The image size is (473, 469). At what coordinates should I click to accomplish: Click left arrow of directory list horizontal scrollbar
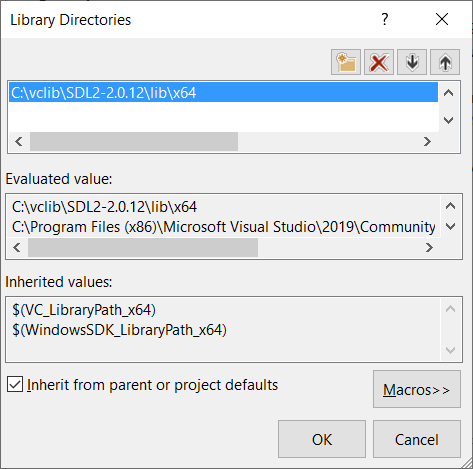19,142
